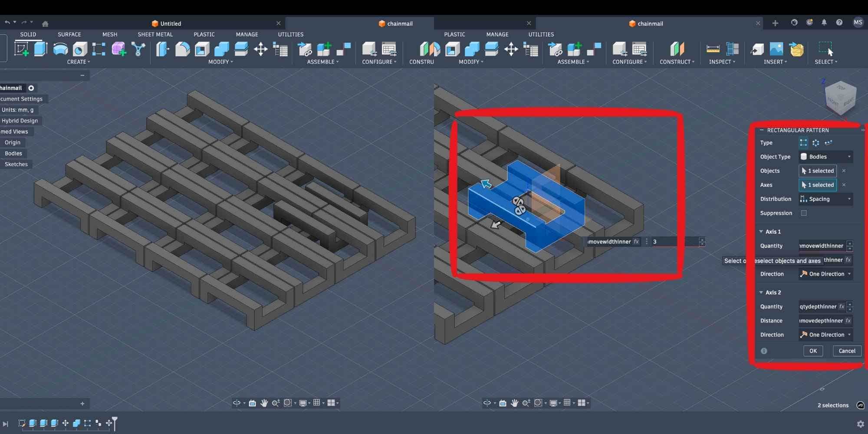This screenshot has height=434, width=868.
Task: Open the MS profile menu
Action: pos(858,23)
